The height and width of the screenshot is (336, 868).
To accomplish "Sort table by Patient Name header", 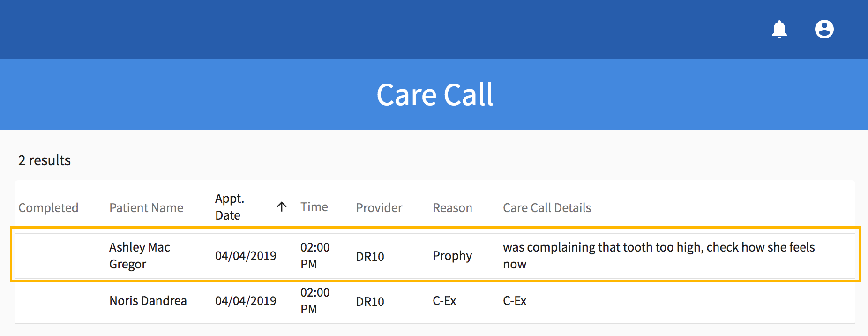I will coord(146,208).
